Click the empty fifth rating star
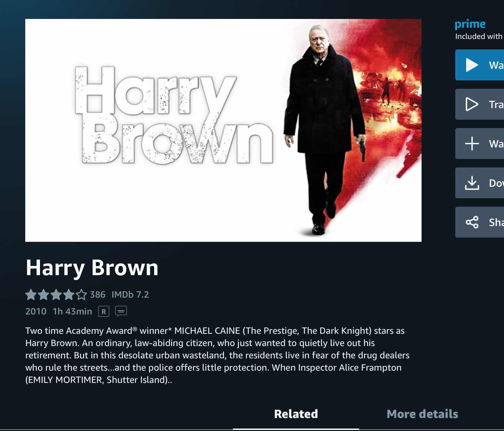Viewport: 504px width, 431px height. 81,294
